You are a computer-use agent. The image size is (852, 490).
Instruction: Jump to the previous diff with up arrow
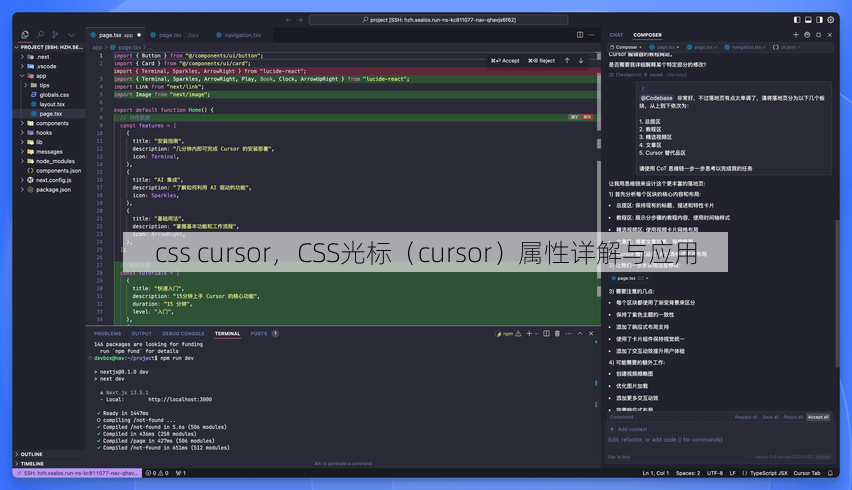[x=567, y=61]
